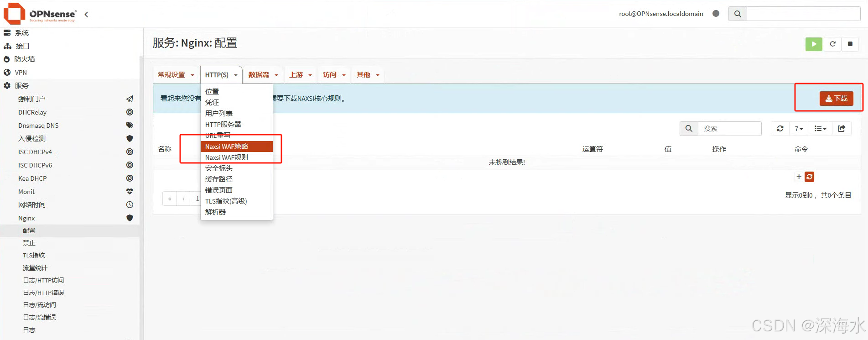Click the Kea DHCP target icon
The height and width of the screenshot is (340, 868).
click(130, 178)
